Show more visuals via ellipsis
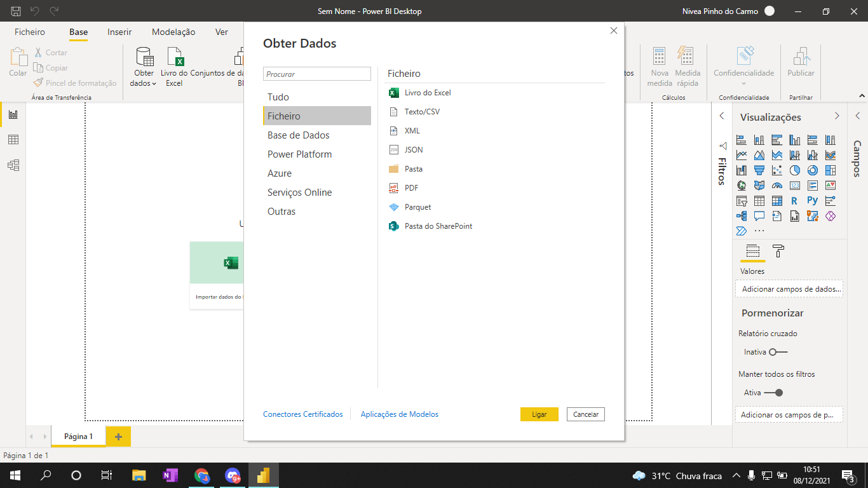Screen dimensions: 868x488 coord(759,231)
